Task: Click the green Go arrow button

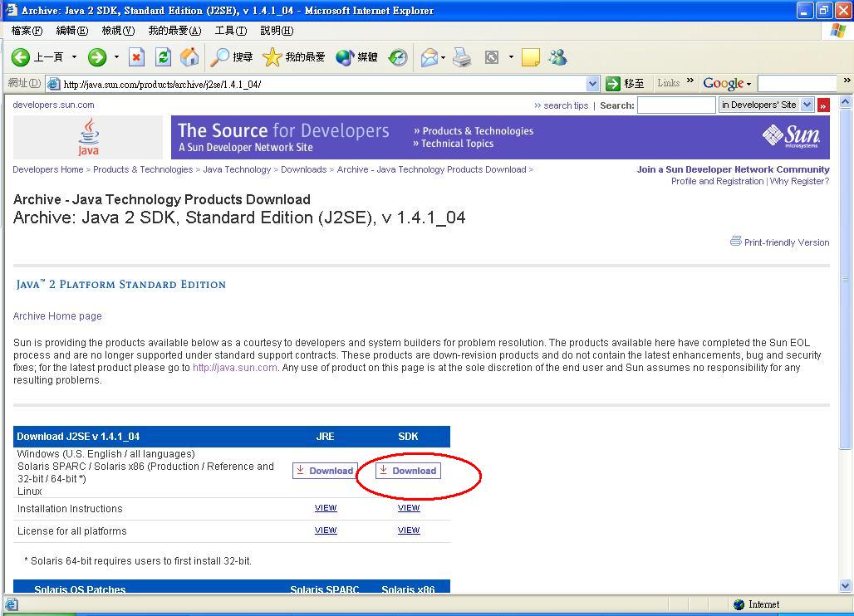Action: tap(613, 84)
